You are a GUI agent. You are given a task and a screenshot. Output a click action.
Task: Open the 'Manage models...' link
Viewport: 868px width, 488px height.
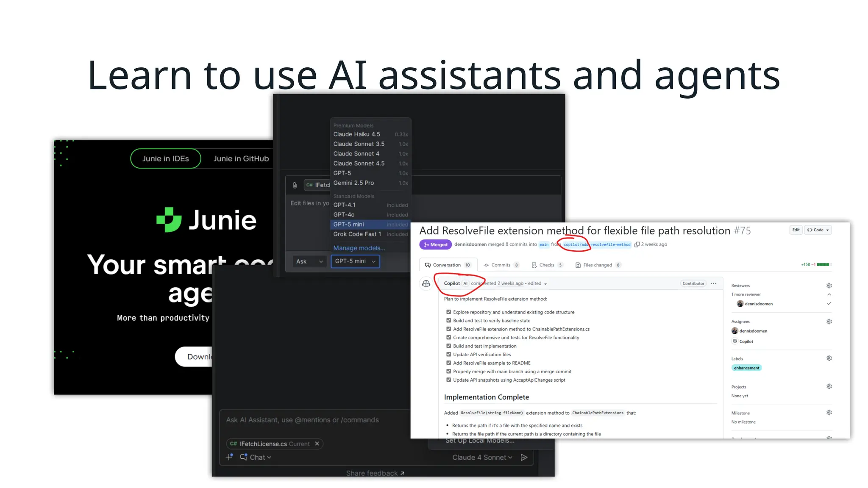(359, 248)
